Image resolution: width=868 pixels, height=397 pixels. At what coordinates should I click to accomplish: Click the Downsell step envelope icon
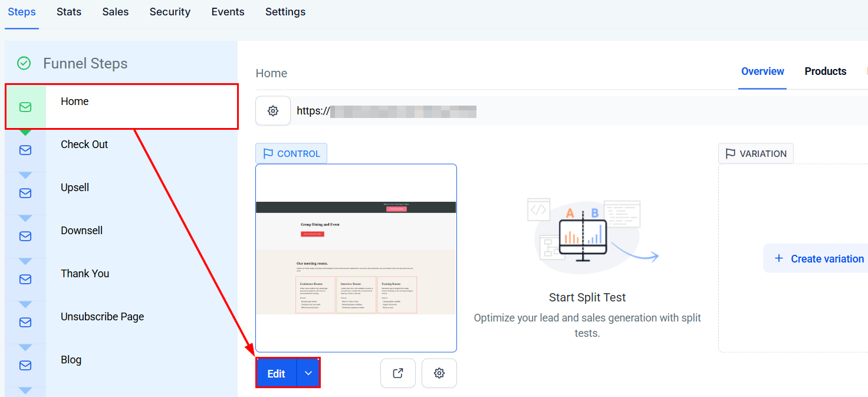[25, 237]
